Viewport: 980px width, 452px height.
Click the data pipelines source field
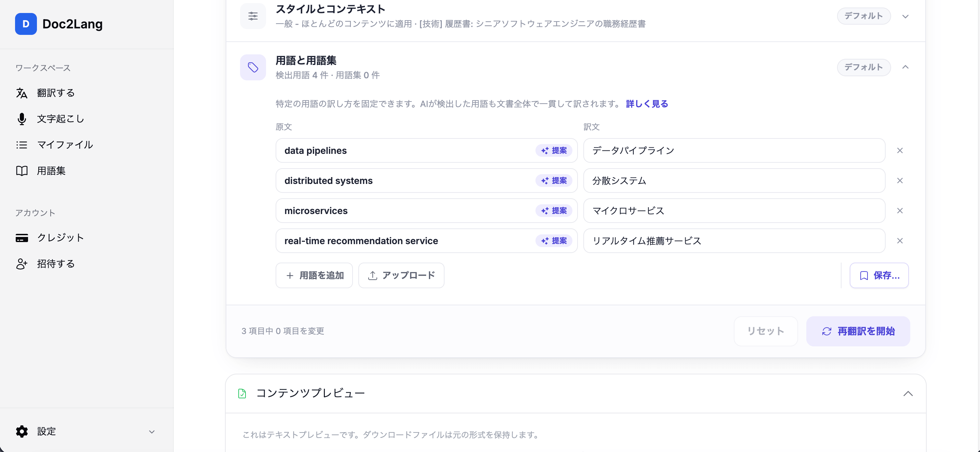pyautogui.click(x=426, y=150)
